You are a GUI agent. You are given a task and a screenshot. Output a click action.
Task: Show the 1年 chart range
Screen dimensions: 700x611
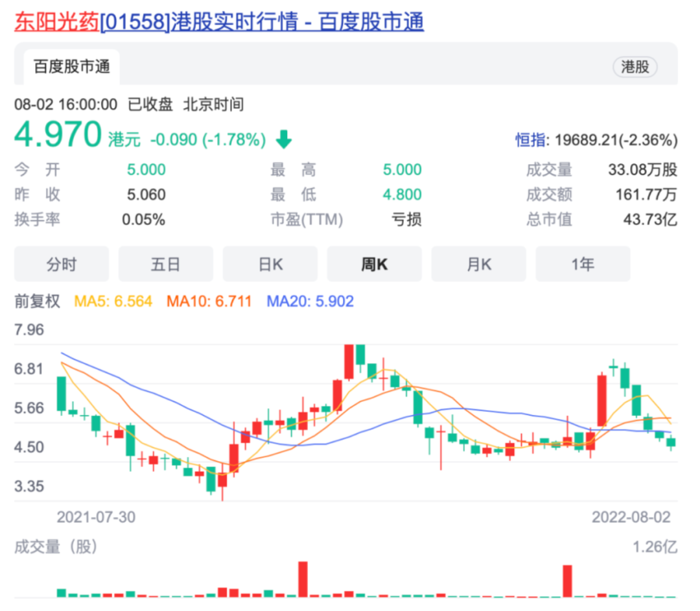tap(583, 264)
